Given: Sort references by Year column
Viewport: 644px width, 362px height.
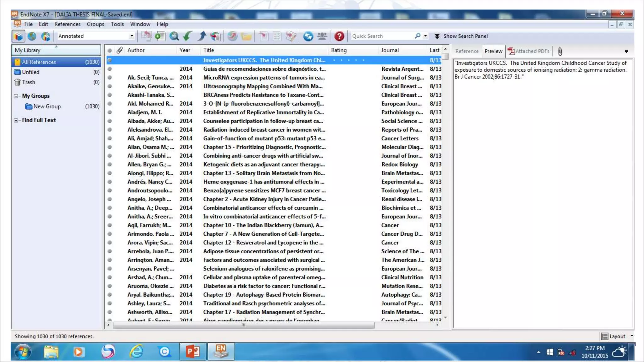Looking at the screenshot, I should 189,50.
